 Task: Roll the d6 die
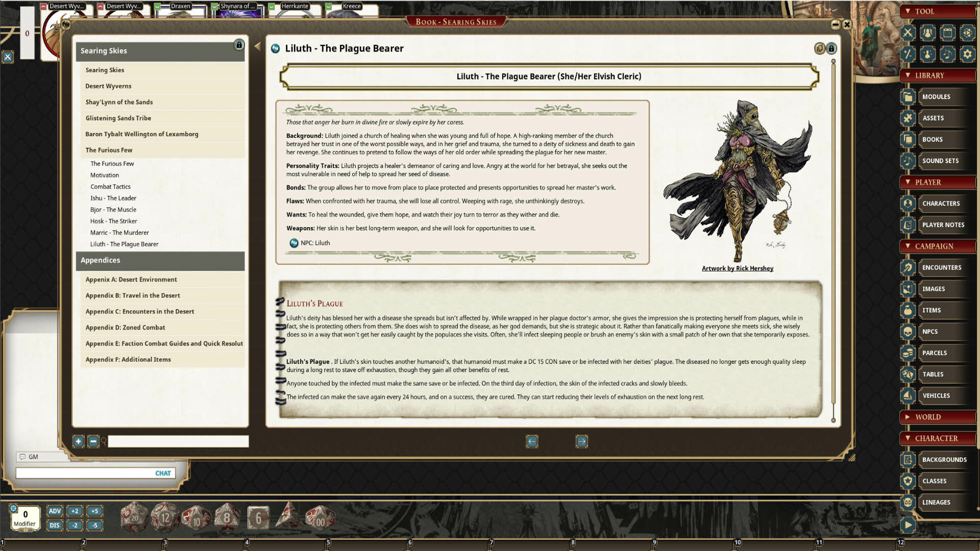click(x=258, y=517)
